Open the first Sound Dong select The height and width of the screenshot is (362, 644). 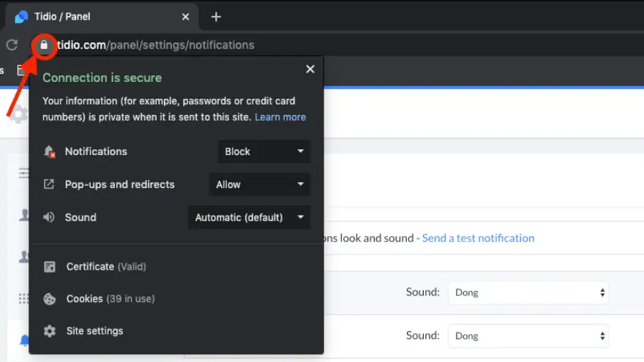[x=528, y=293]
